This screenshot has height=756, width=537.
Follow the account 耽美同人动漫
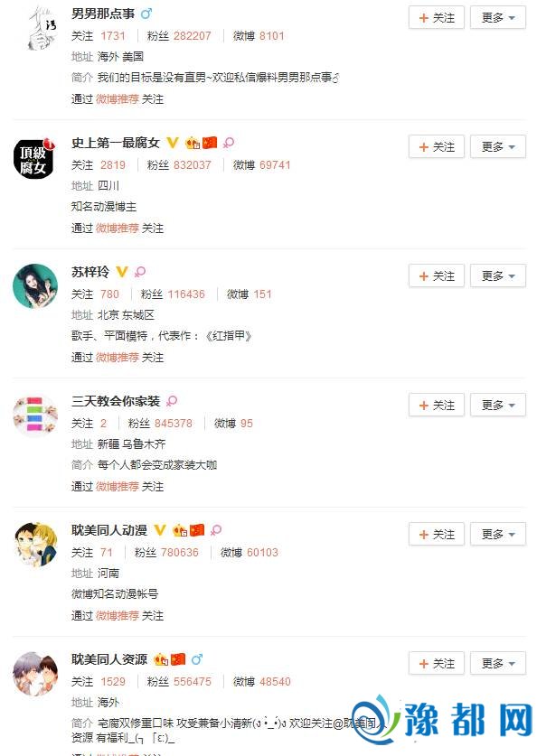437,535
